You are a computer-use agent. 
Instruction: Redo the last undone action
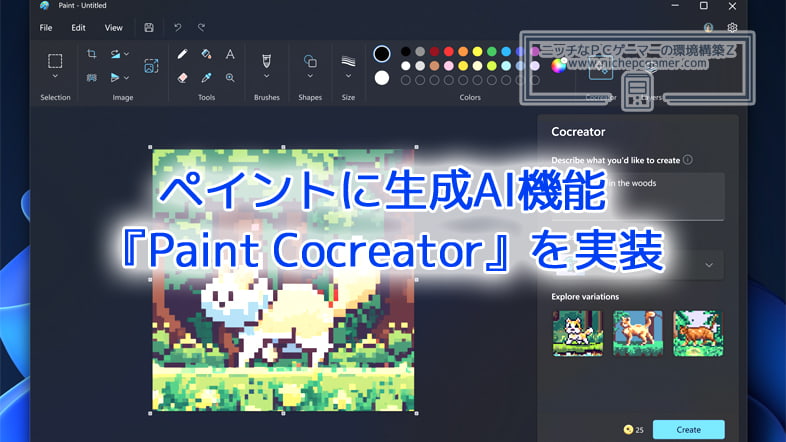pyautogui.click(x=202, y=28)
